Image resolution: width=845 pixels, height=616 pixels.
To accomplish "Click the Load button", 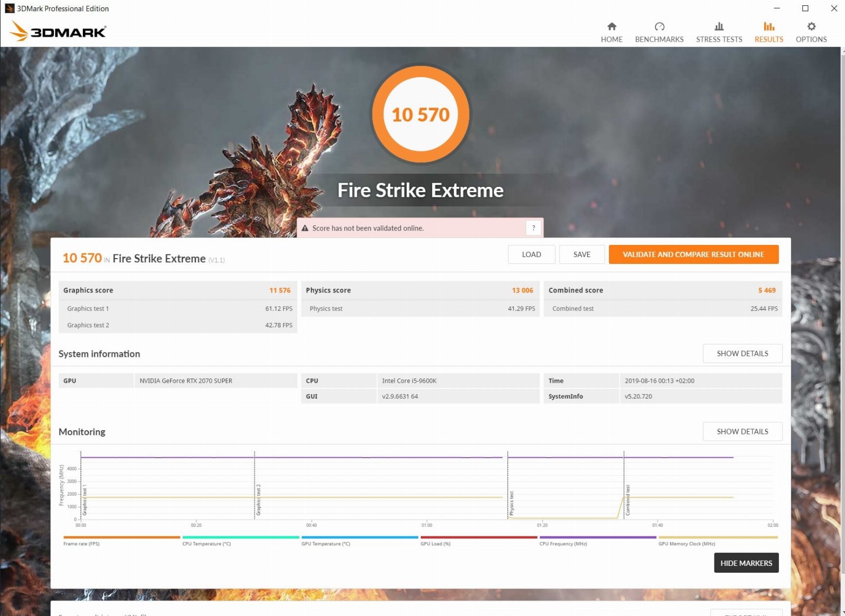I will coord(531,254).
